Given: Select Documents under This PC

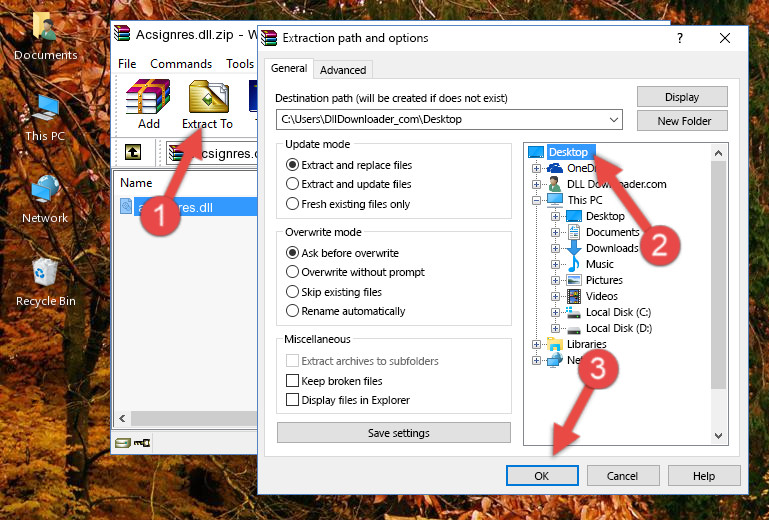Looking at the screenshot, I should [613, 233].
